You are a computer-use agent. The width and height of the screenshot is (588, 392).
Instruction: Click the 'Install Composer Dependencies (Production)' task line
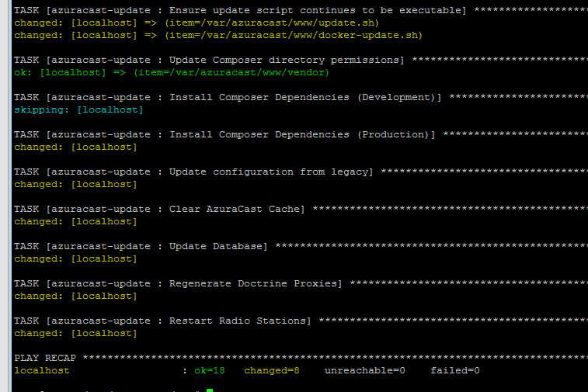tap(301, 134)
